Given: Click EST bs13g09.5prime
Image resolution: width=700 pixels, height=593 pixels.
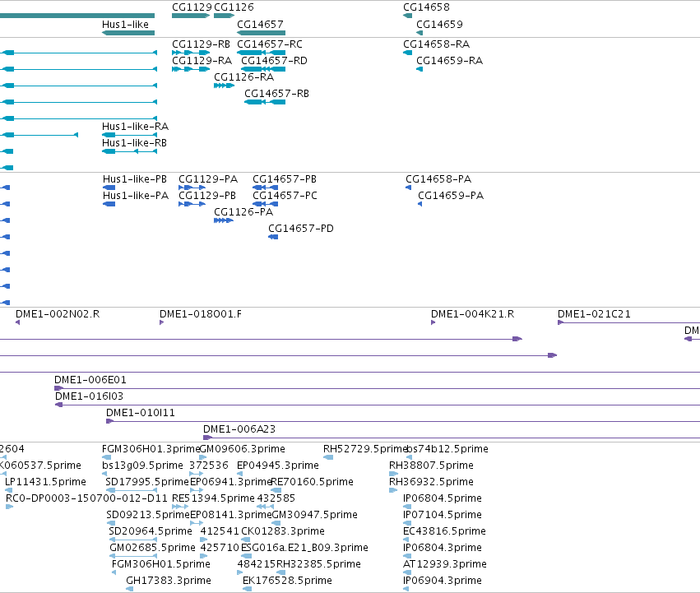Looking at the screenshot, I should pos(104,474).
